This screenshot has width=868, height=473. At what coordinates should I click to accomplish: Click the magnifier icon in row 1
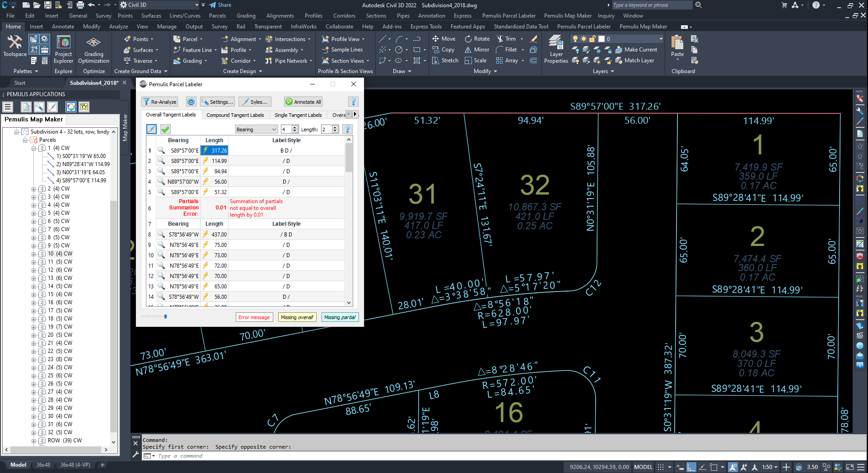coord(161,150)
